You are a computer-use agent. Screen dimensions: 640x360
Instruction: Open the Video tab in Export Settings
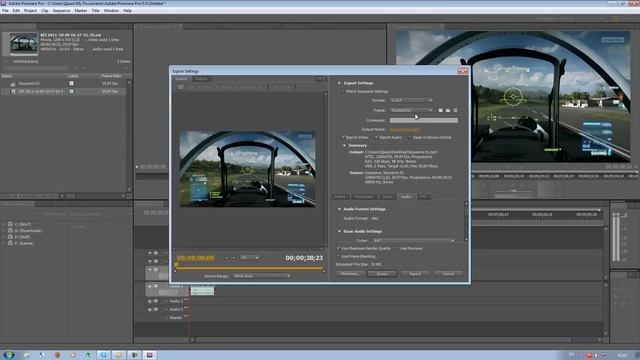pos(387,197)
